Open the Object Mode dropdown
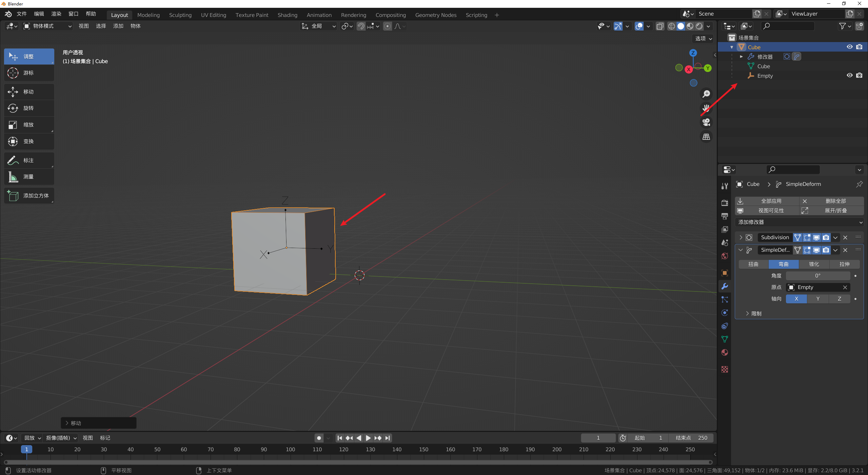Screen dimensions: 868x475 (47, 26)
